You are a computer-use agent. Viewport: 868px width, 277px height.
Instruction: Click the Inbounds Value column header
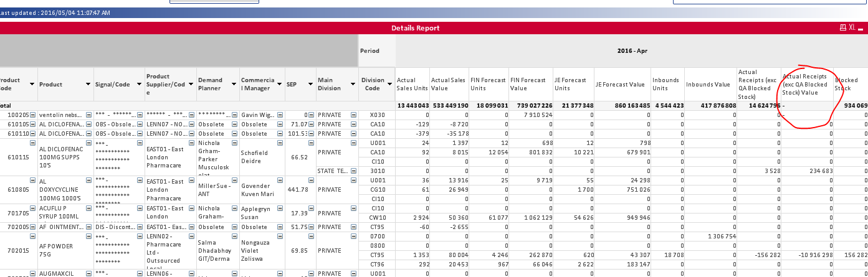pyautogui.click(x=711, y=84)
